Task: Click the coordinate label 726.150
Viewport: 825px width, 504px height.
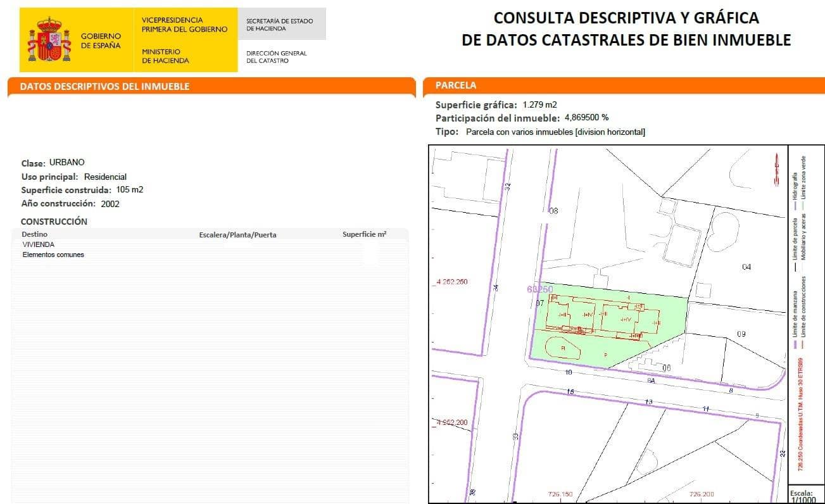Action: point(560,493)
